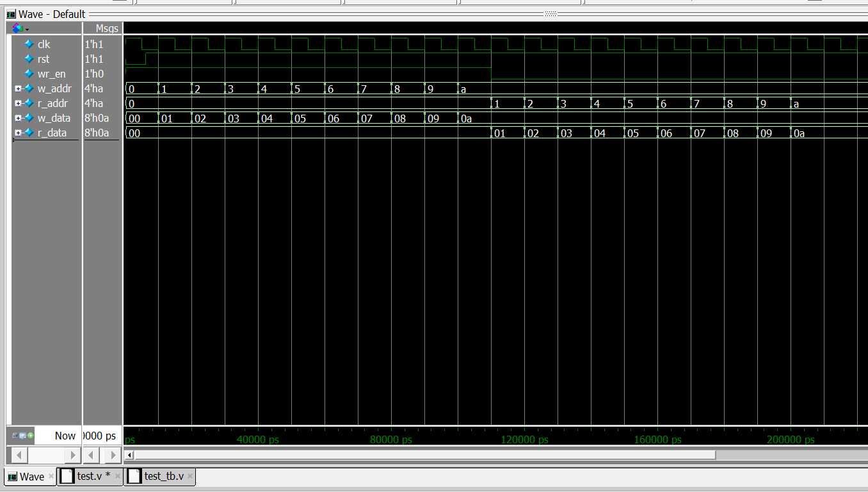Click the 200000 ps timeline label
868x492 pixels.
[791, 440]
